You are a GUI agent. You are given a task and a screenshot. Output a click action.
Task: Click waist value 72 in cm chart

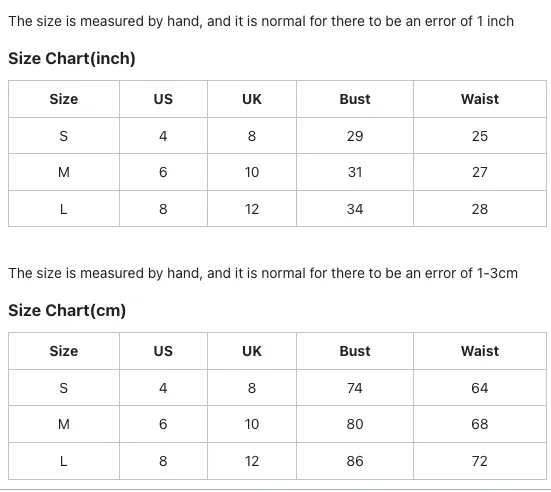pyautogui.click(x=480, y=461)
